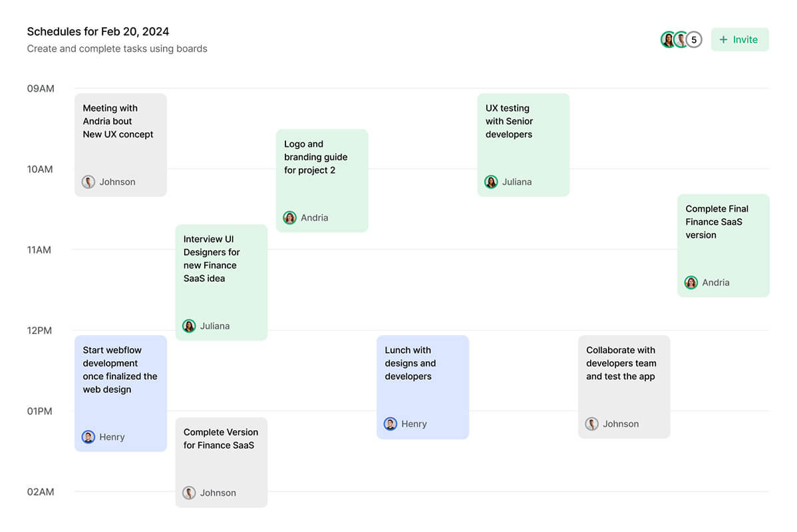Click Henry's avatar on webflow development card

coord(88,438)
